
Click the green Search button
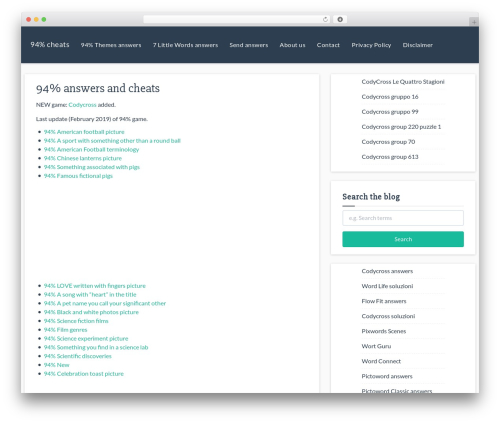(x=403, y=239)
